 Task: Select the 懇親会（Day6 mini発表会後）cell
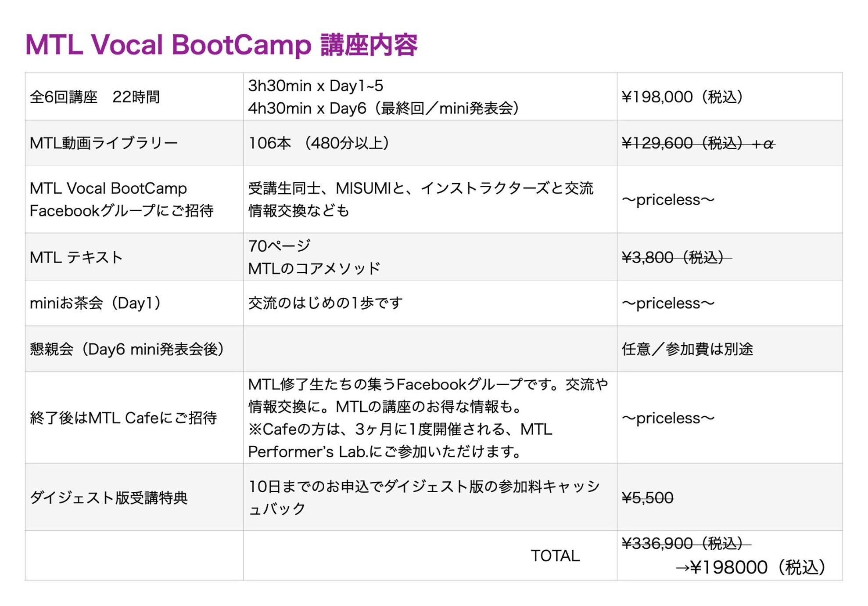pyautogui.click(x=127, y=349)
